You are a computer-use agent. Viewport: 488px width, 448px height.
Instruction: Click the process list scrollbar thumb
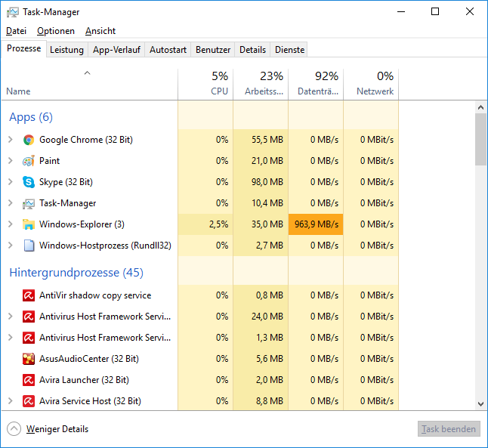click(481, 140)
